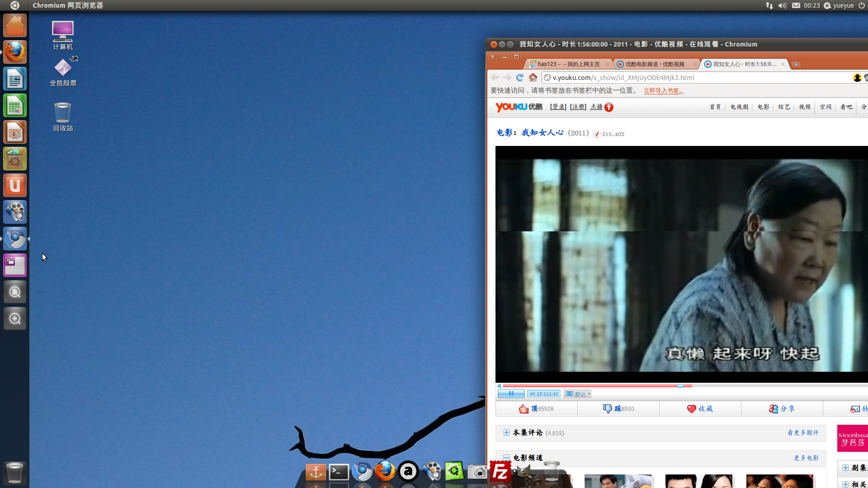This screenshot has height=488, width=868.
Task: Open the power session menu
Action: (x=862, y=5)
